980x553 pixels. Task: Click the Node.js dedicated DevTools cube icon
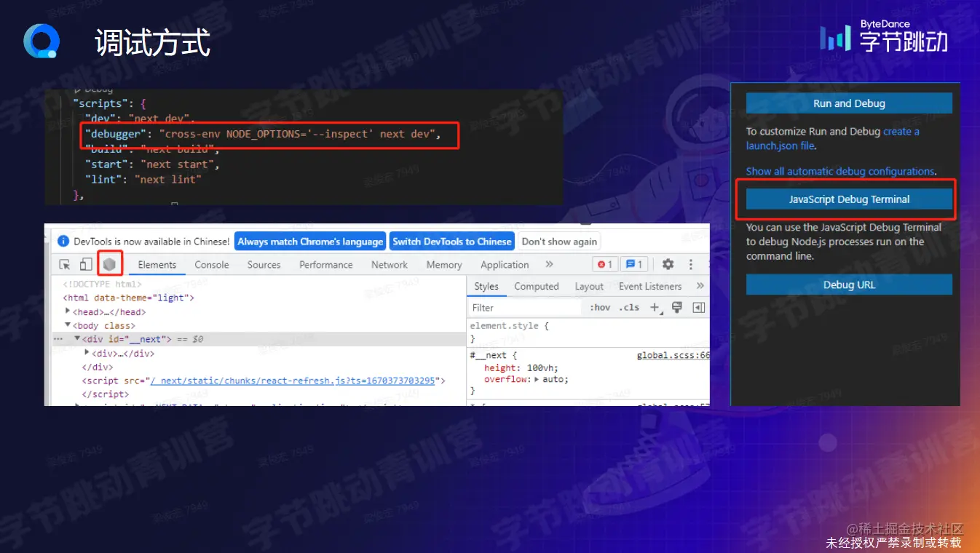coord(108,264)
